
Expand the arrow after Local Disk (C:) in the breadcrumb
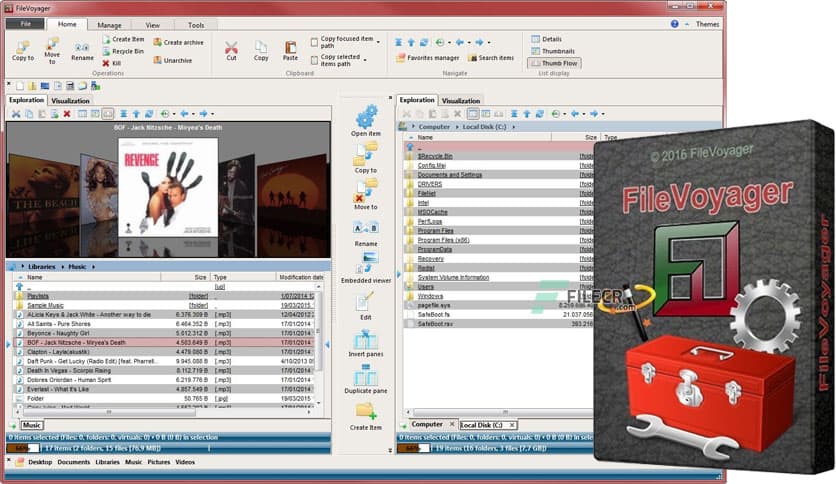513,127
